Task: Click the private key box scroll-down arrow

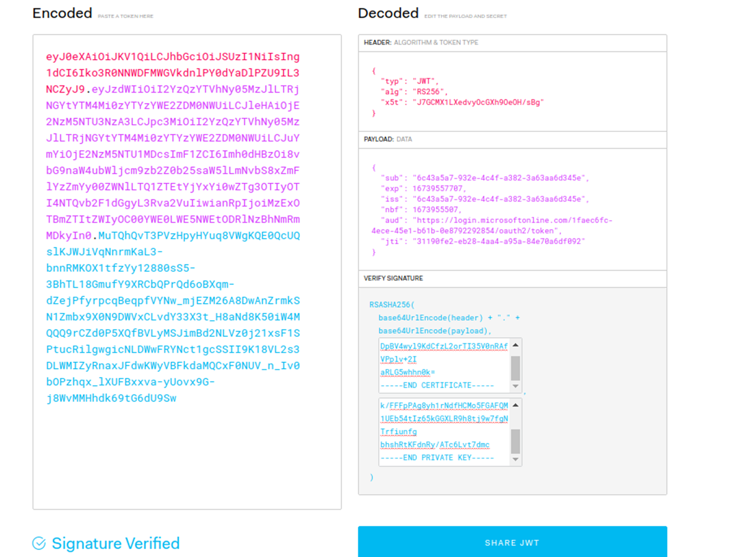Action: pyautogui.click(x=515, y=459)
